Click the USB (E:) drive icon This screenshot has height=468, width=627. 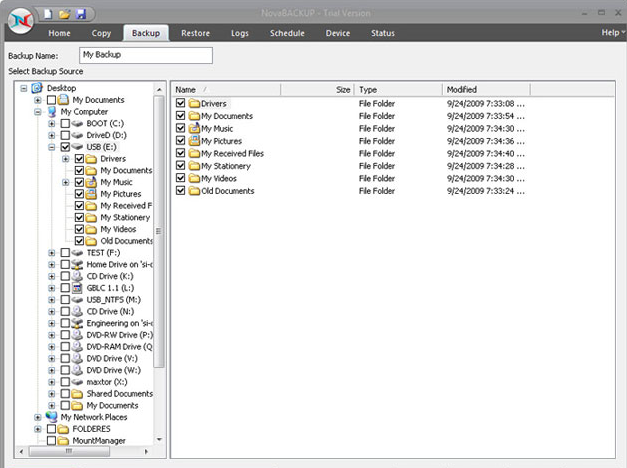pyautogui.click(x=77, y=147)
